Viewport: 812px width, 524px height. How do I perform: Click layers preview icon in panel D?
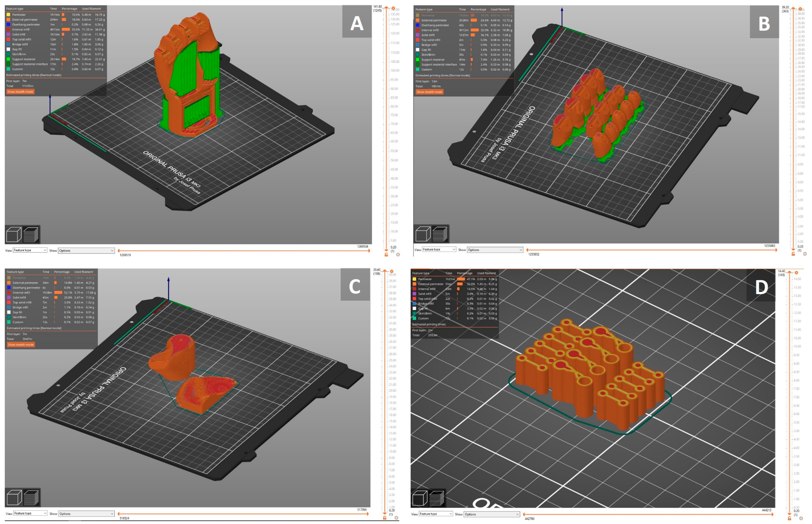437,498
